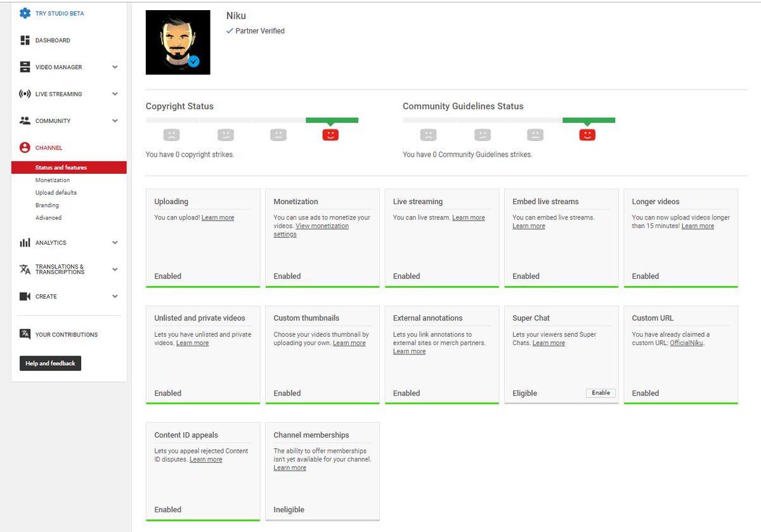Click the red happy face under Copyright Status
The image size is (761, 532).
pos(330,134)
